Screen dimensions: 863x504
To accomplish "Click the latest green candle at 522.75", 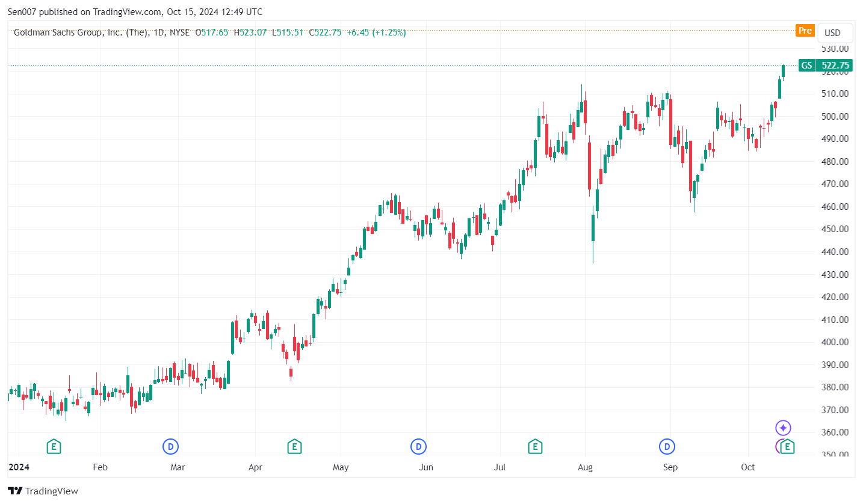I will (x=783, y=72).
